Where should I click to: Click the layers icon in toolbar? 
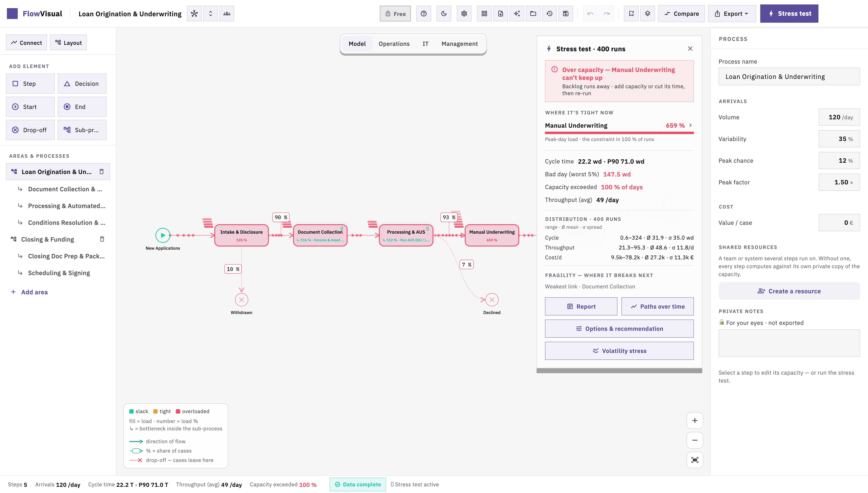648,14
